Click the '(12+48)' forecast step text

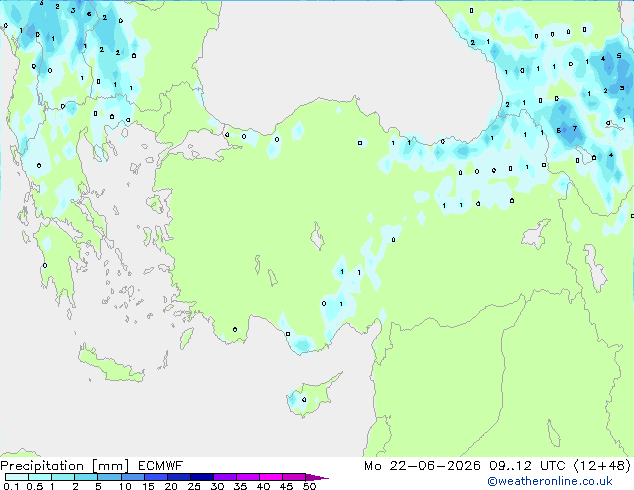602,466
